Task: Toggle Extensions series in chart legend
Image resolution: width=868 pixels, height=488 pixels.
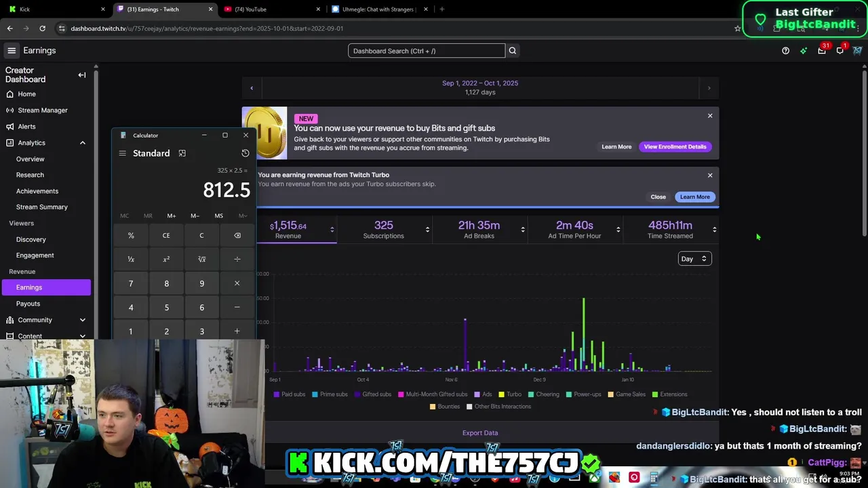Action: pyautogui.click(x=669, y=394)
